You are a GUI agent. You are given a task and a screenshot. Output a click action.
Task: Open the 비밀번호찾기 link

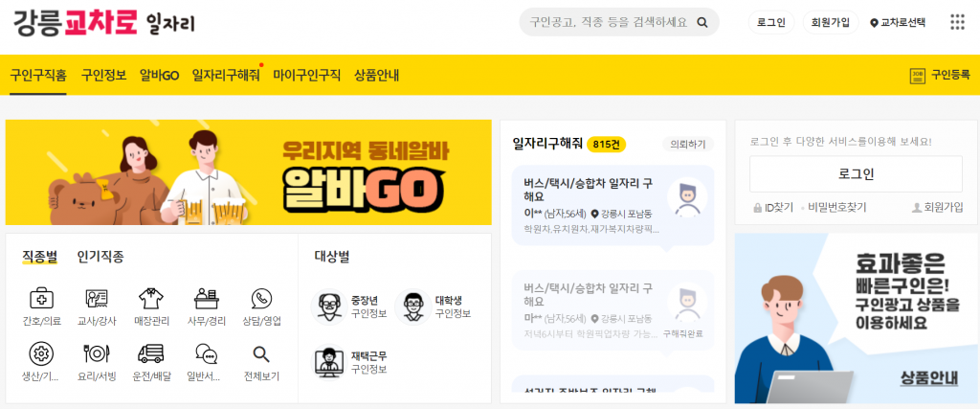[x=836, y=207]
